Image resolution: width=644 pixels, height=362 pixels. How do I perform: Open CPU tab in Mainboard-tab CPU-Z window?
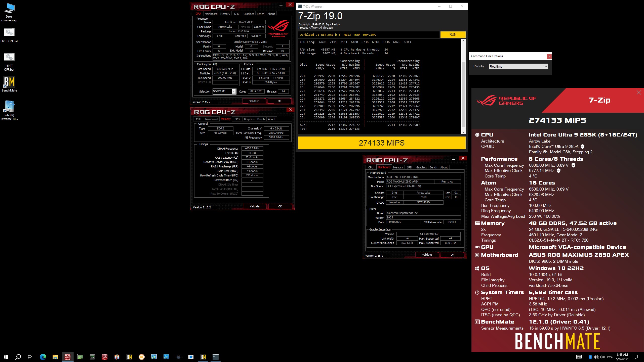(x=371, y=167)
